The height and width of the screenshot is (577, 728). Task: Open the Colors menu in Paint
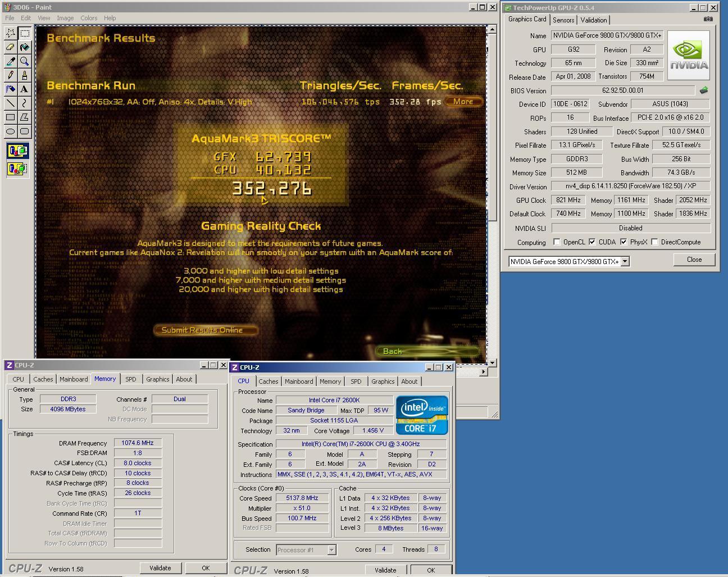point(89,18)
